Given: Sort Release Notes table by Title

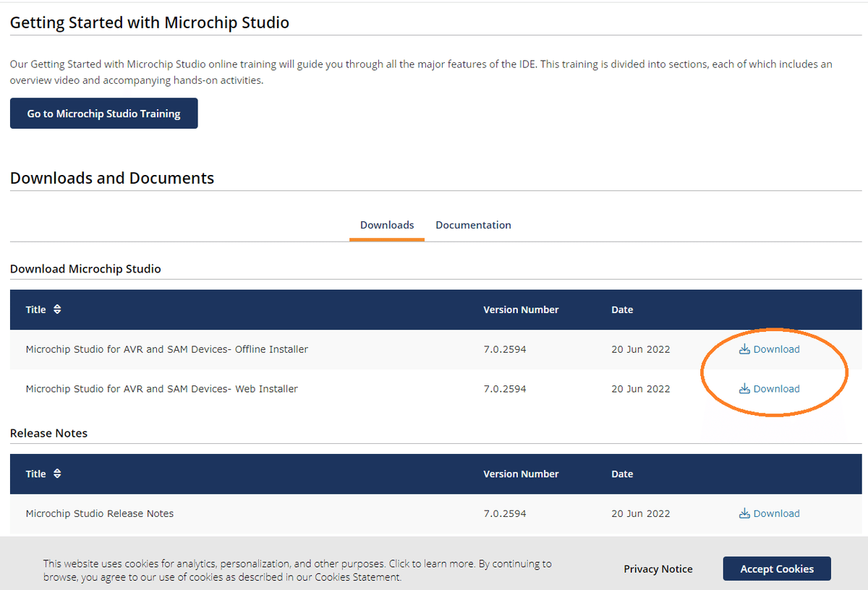Looking at the screenshot, I should (x=43, y=474).
